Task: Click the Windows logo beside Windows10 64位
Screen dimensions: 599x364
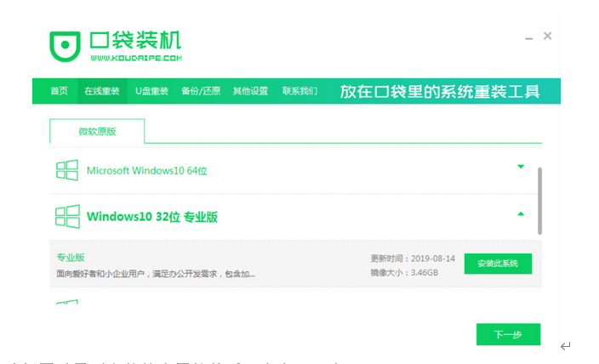Action: tap(67, 170)
